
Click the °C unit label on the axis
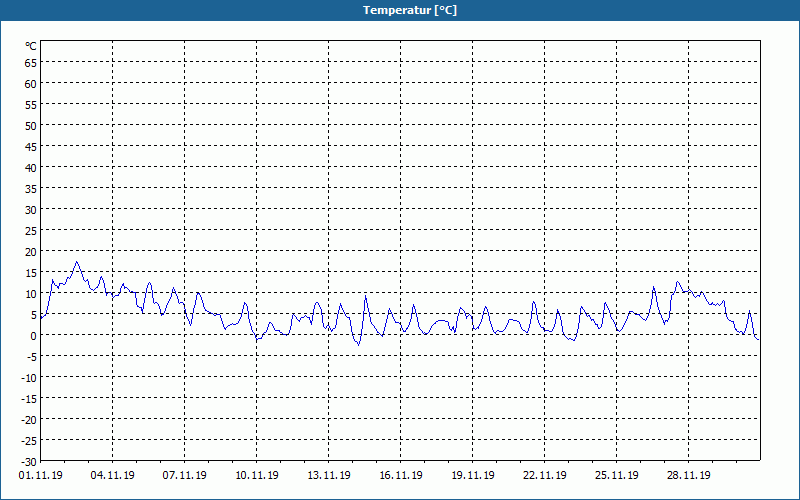[31, 46]
